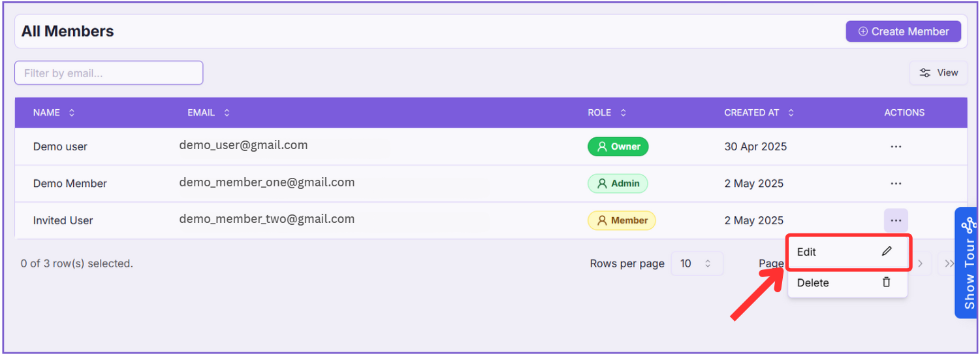
Task: Choose Delete in the context menu
Action: click(813, 282)
